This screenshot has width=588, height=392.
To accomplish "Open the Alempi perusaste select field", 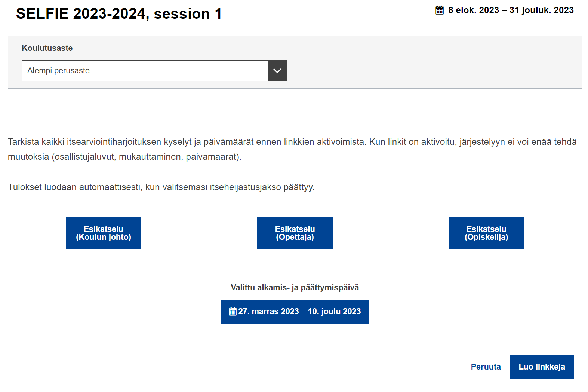I will coord(154,71).
